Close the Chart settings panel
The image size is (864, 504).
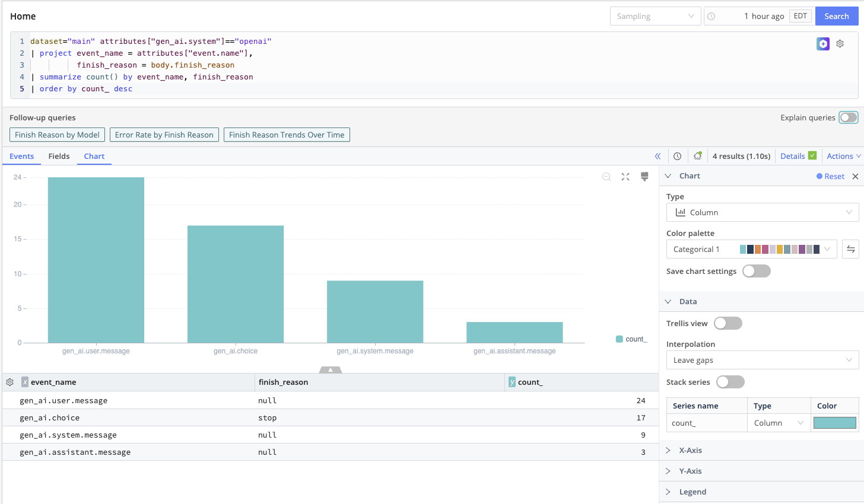click(x=855, y=176)
